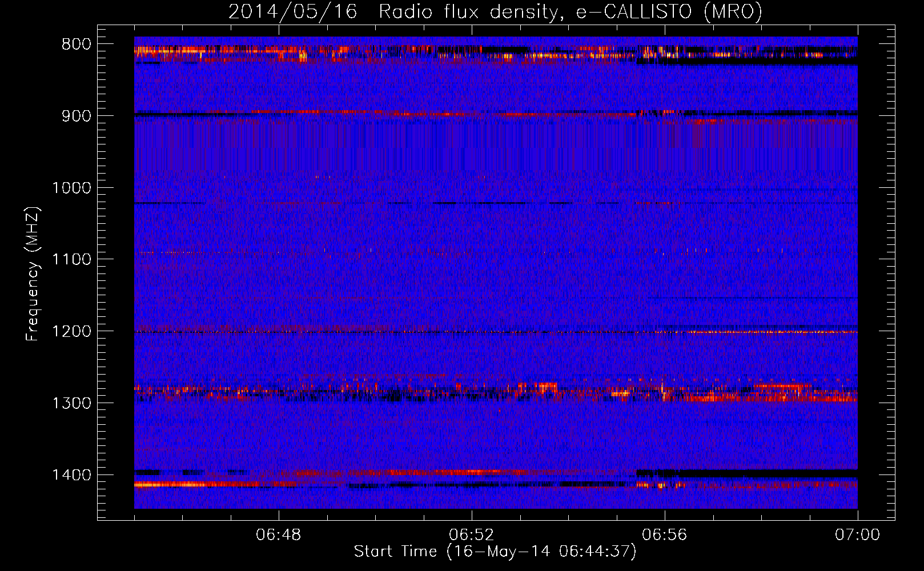Click the plot title '2014/05/16 Radio flux density'

[495, 11]
